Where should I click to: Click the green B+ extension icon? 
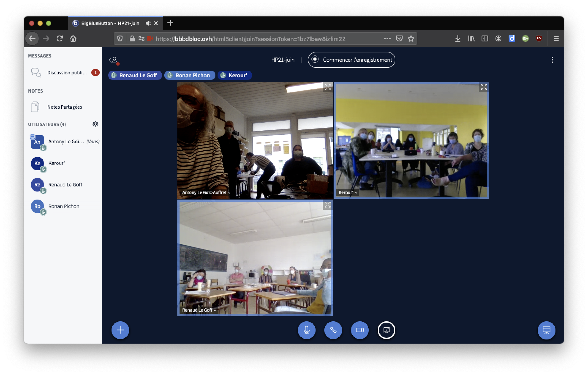click(525, 38)
